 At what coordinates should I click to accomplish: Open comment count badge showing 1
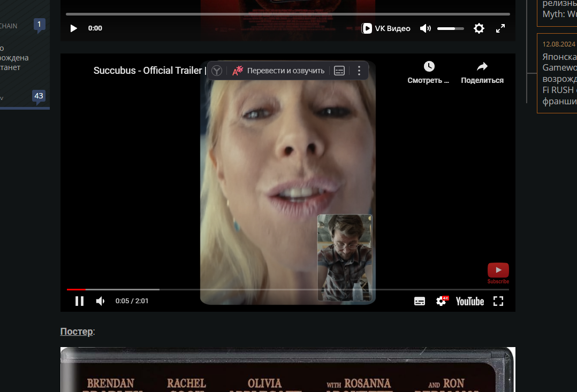(x=39, y=25)
